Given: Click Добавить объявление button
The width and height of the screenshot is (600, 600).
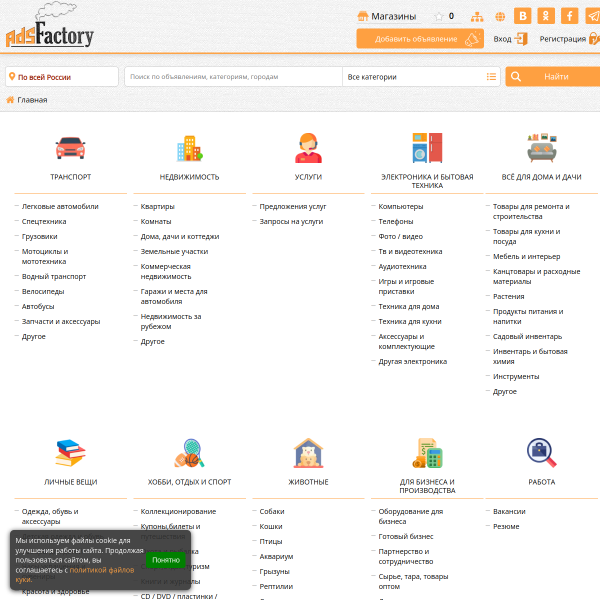Looking at the screenshot, I should tap(420, 39).
